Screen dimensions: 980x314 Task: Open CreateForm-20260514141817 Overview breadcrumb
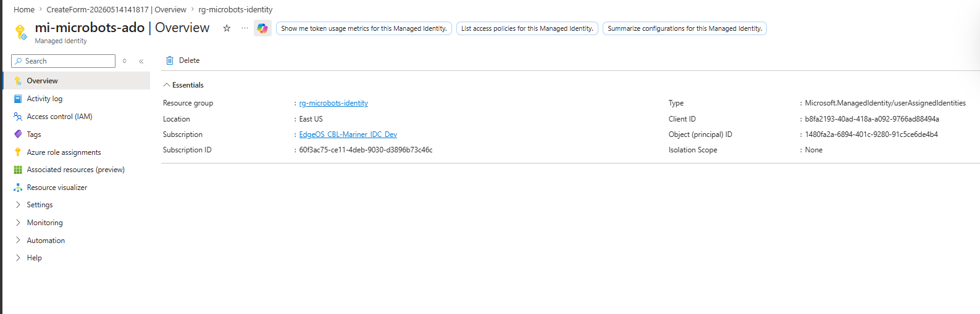click(x=116, y=10)
